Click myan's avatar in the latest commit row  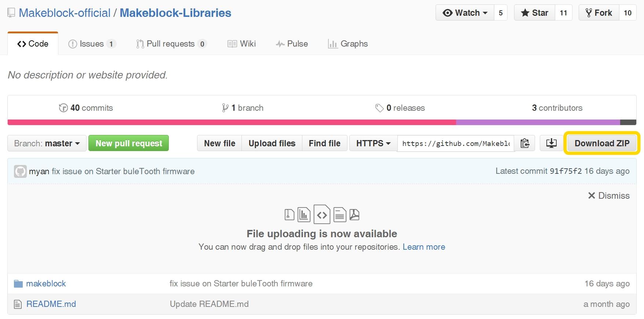[x=20, y=171]
